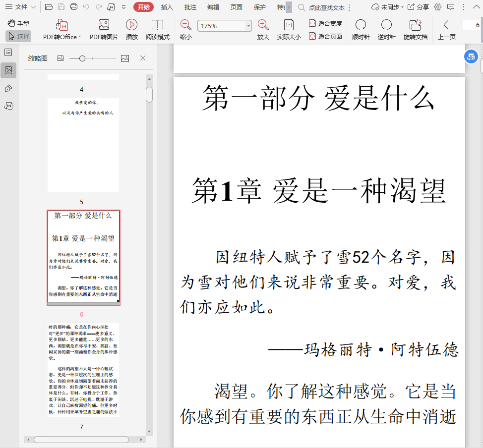
Task: Click the share-to-device icon beside redo
Action: point(111,7)
